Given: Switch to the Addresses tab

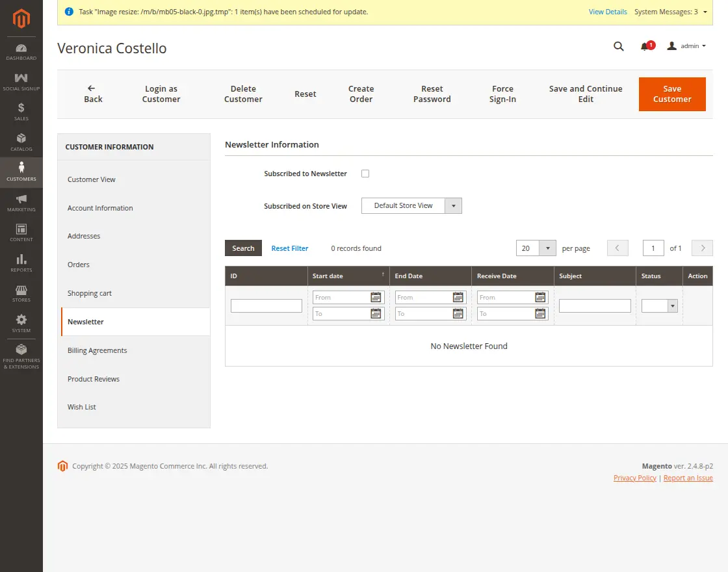Looking at the screenshot, I should [84, 236].
